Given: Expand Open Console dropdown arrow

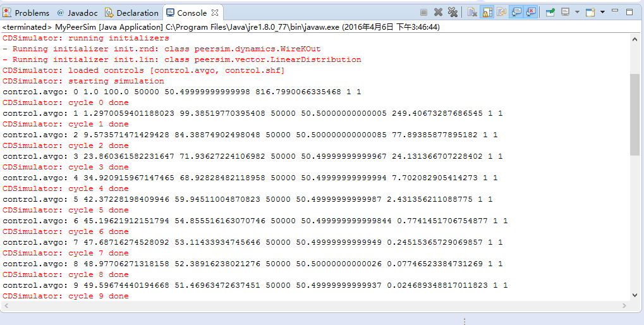Looking at the screenshot, I should point(602,12).
